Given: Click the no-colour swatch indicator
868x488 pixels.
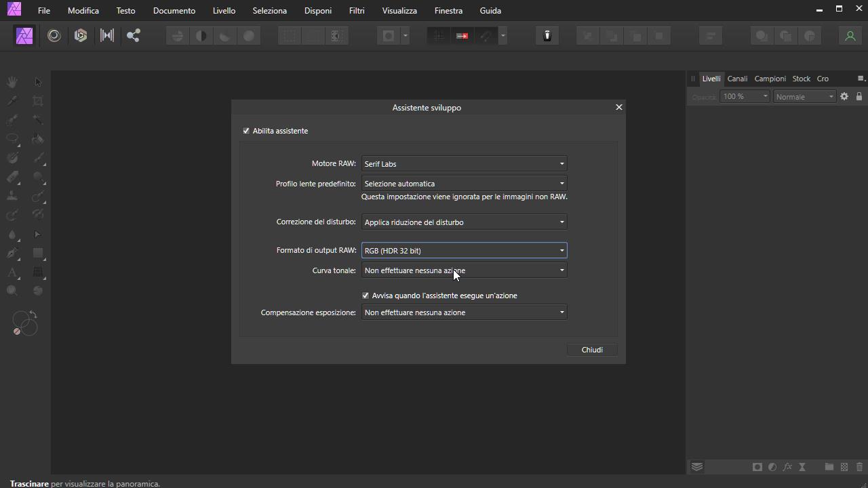Looking at the screenshot, I should point(17,331).
